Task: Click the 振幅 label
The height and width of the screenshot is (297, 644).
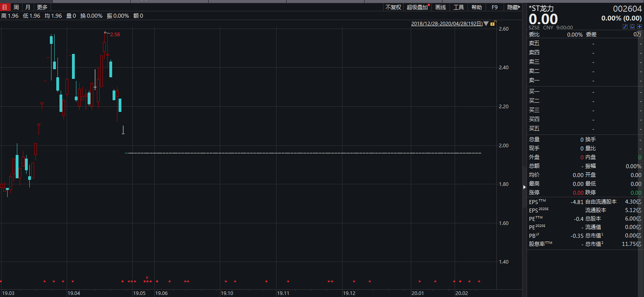Action: click(591, 166)
